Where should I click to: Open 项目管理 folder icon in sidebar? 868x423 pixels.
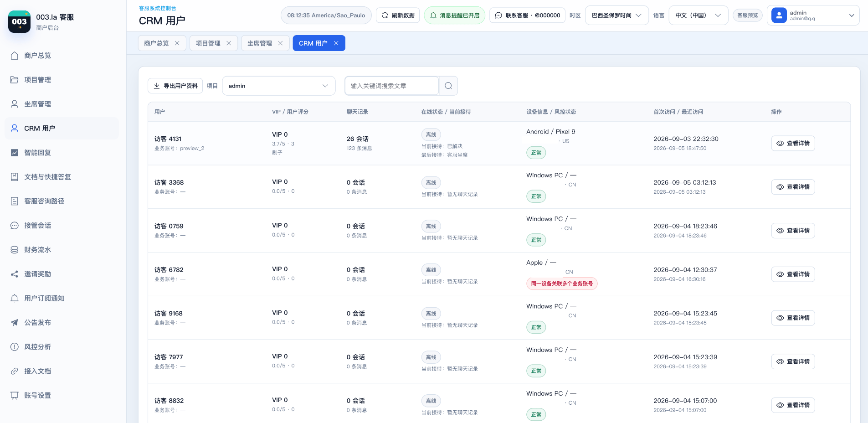[15, 80]
